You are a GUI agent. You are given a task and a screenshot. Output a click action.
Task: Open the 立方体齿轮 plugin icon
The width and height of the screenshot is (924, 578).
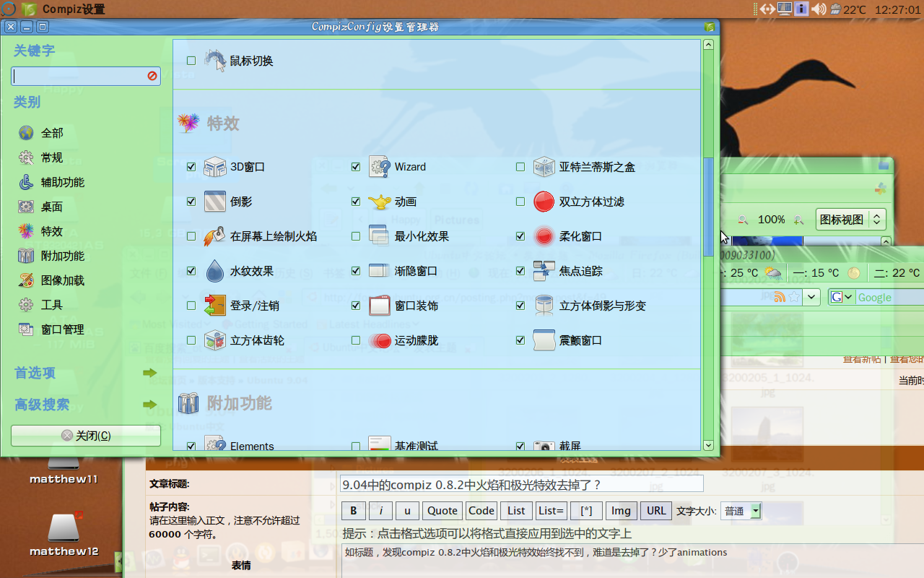pyautogui.click(x=215, y=340)
